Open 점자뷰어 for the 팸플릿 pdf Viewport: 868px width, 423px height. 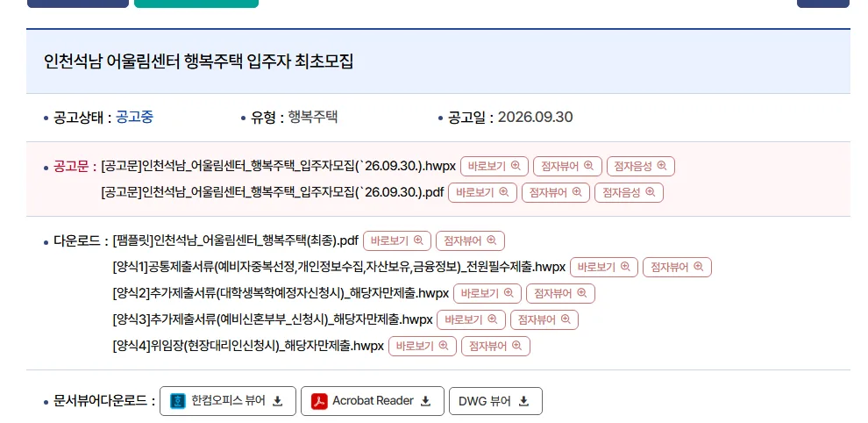pyautogui.click(x=470, y=240)
